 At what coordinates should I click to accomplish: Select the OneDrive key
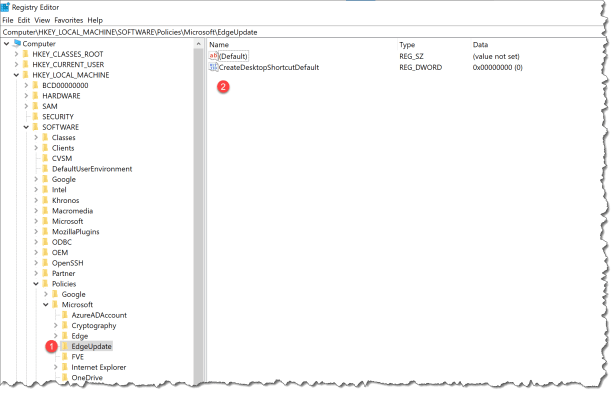point(87,378)
